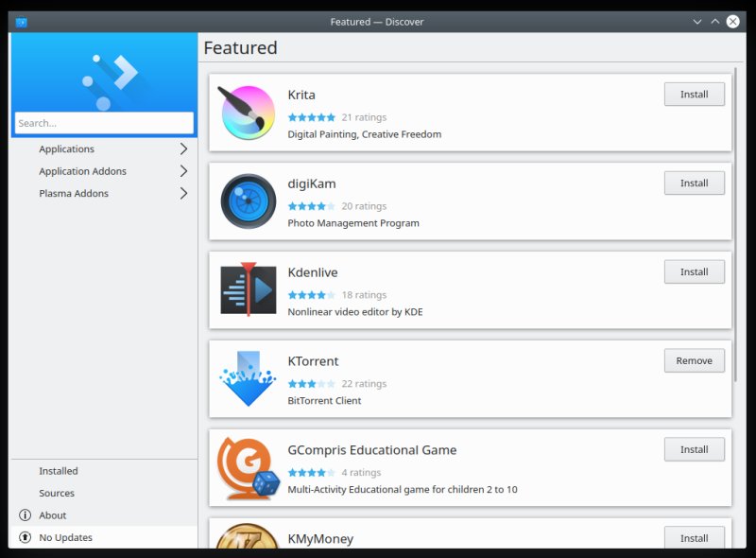The width and height of the screenshot is (756, 558).
Task: Minimize the Discover window
Action: 697,22
